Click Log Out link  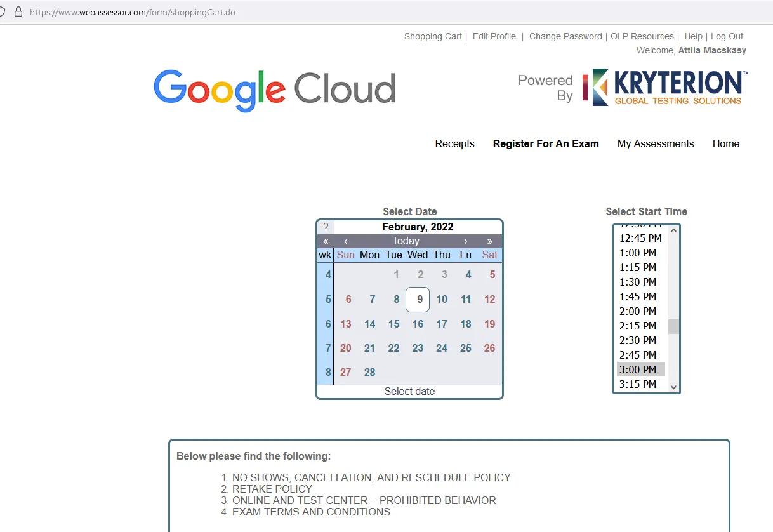click(x=727, y=36)
